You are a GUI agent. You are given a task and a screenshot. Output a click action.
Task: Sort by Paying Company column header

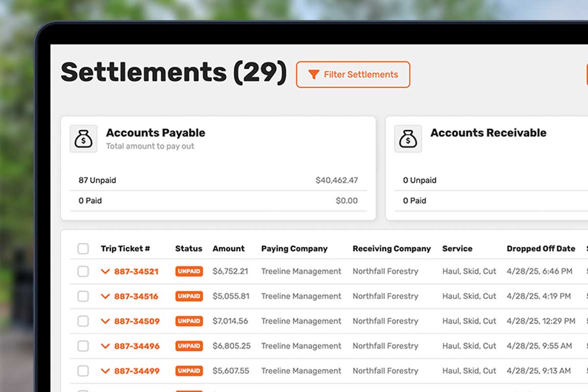tap(294, 248)
